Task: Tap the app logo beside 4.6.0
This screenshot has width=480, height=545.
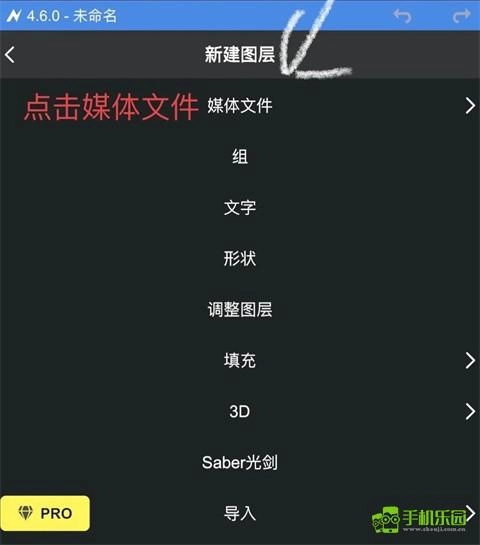Action: click(14, 16)
